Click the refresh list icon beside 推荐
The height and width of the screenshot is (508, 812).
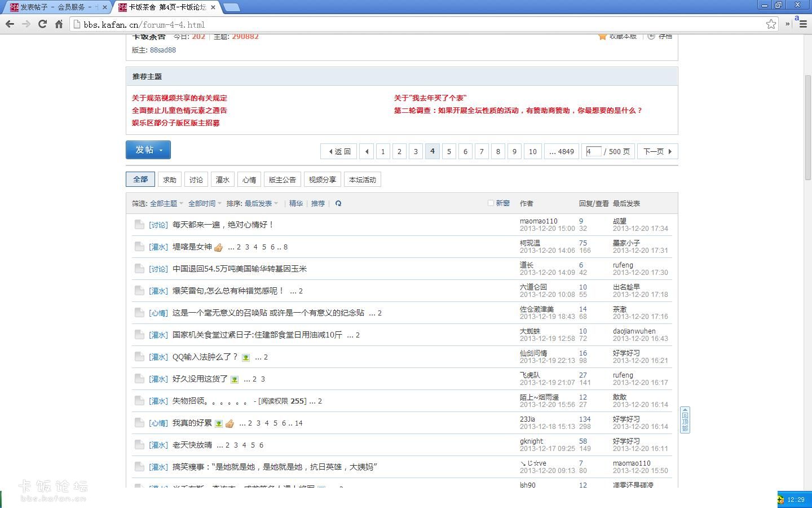(338, 203)
